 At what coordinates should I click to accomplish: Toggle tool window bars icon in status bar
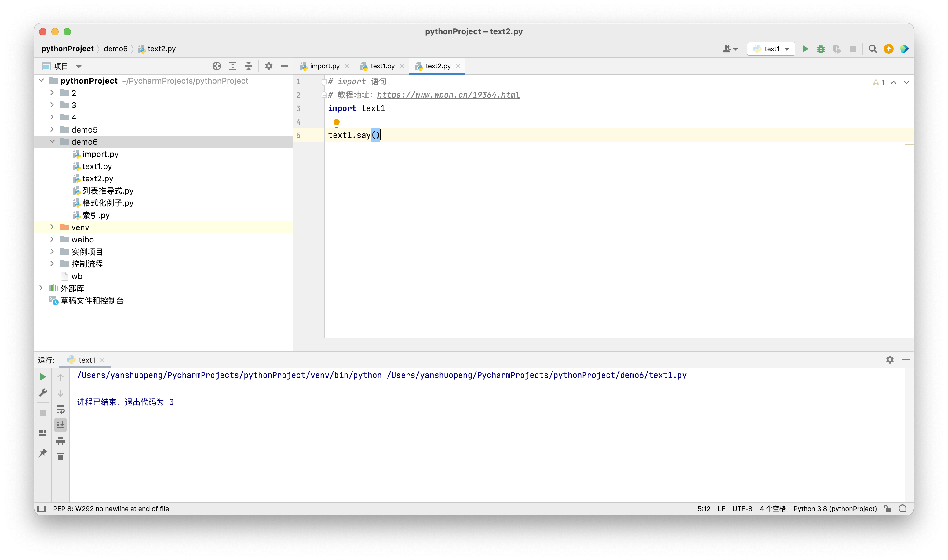click(x=42, y=509)
